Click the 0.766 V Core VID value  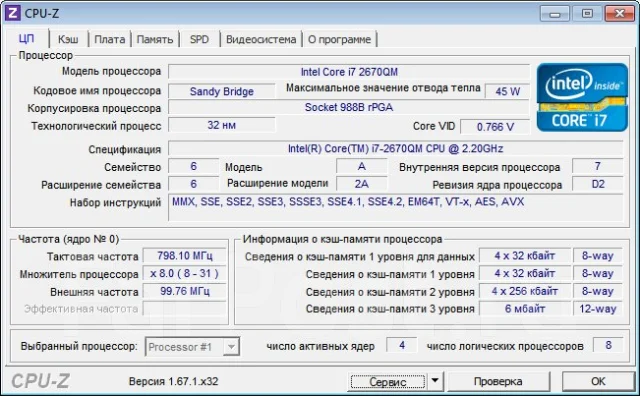click(x=495, y=127)
